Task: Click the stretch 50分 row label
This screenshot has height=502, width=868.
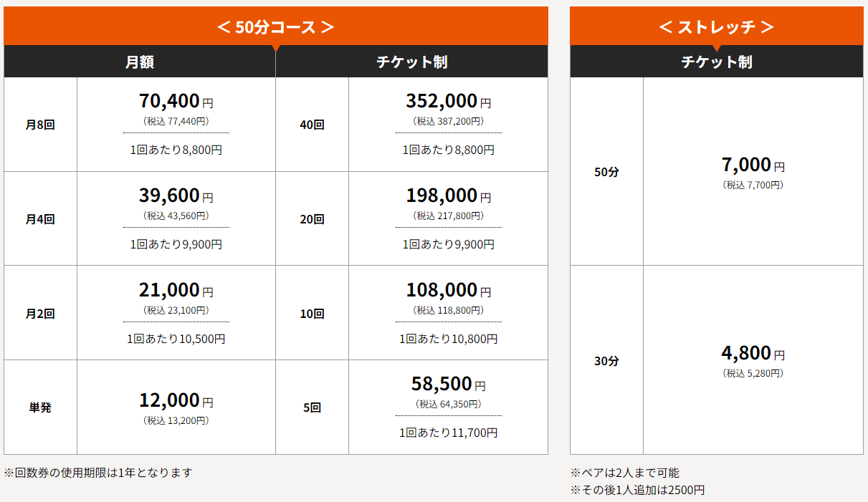Action: 606,172
